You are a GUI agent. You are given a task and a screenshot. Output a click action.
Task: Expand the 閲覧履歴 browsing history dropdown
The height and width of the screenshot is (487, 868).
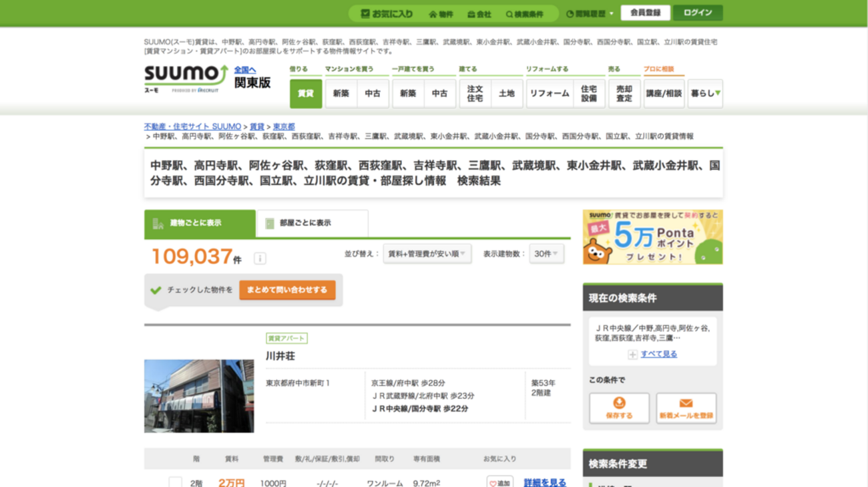pos(590,14)
